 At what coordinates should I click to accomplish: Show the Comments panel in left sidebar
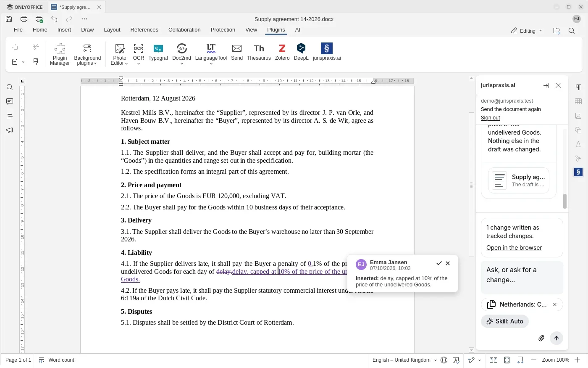[x=10, y=101]
